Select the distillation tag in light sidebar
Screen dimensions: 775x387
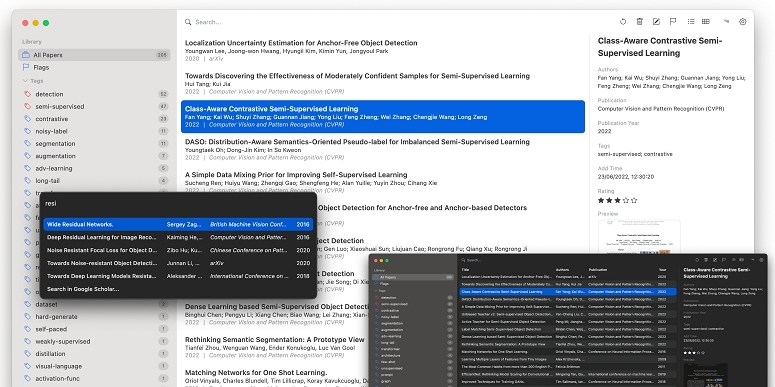pos(95,354)
